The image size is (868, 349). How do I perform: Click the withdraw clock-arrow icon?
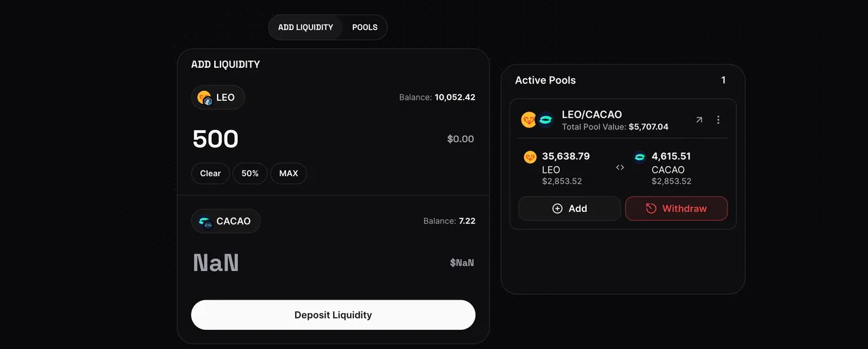point(651,209)
